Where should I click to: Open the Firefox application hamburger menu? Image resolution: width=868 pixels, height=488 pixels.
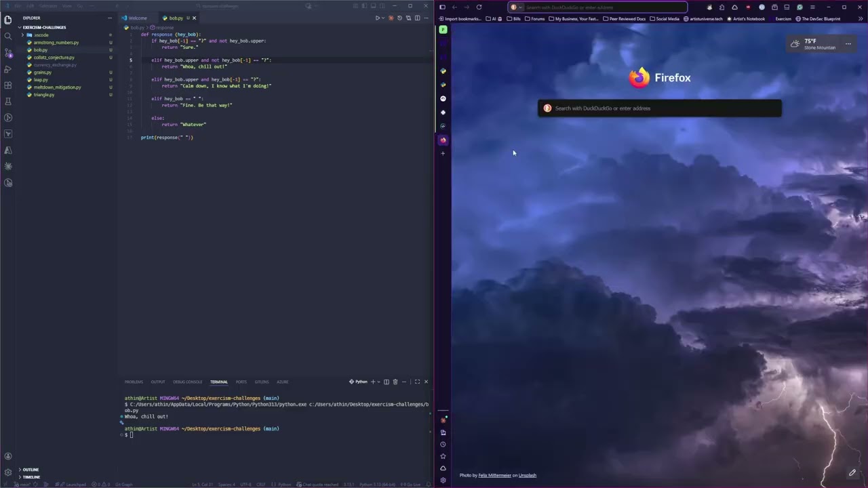click(812, 7)
